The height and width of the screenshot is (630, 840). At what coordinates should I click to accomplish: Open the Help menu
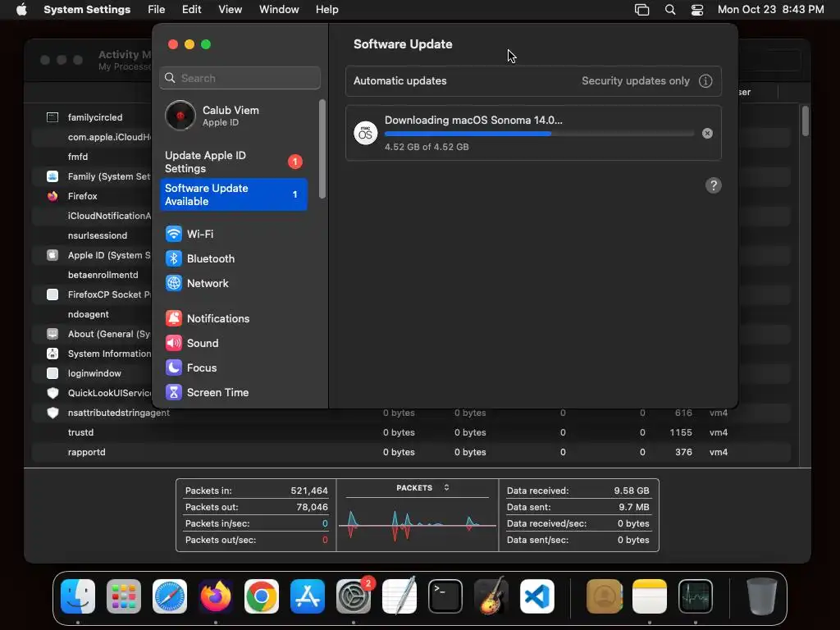pos(326,10)
